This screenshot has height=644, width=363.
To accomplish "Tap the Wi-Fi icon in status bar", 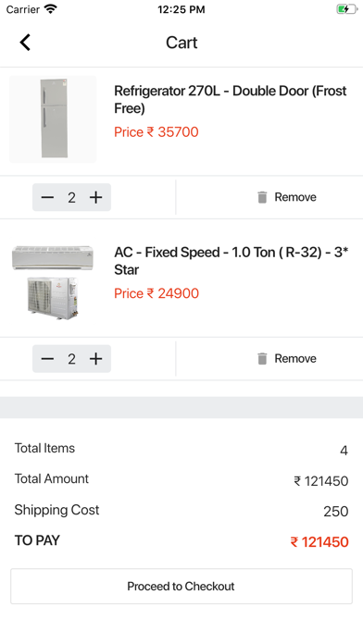I will coord(51,9).
